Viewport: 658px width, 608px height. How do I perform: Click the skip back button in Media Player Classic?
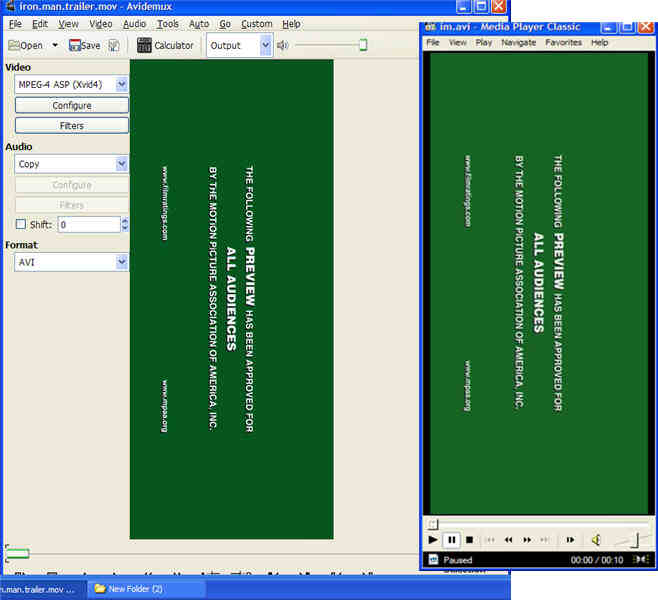490,540
